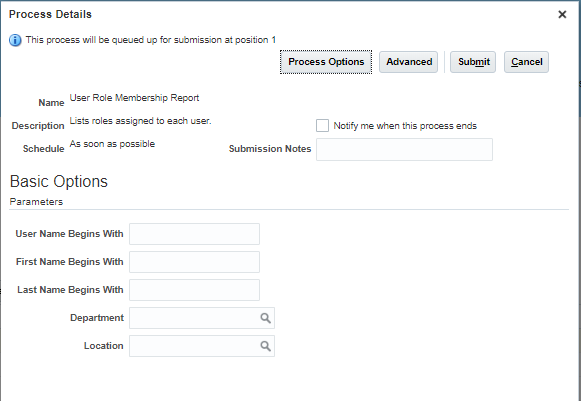The width and height of the screenshot is (581, 401).
Task: Cancel the process submission
Action: click(526, 62)
